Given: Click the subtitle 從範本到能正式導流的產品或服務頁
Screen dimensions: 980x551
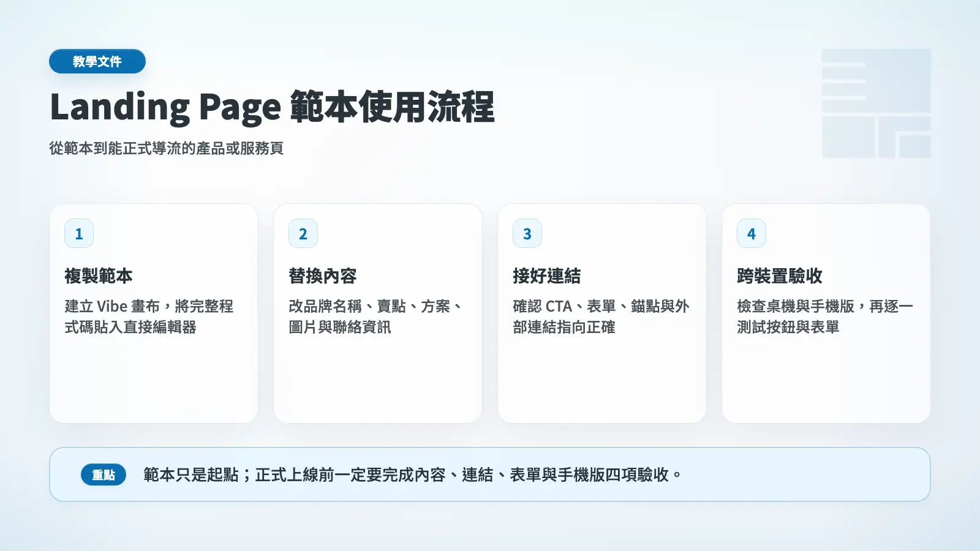Looking at the screenshot, I should 167,148.
